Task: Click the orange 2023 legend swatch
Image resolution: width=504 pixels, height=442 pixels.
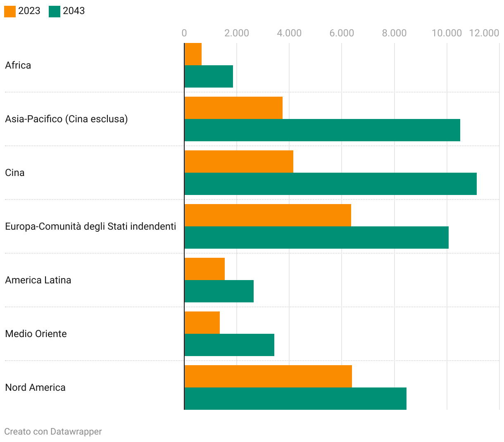Action: (10, 11)
